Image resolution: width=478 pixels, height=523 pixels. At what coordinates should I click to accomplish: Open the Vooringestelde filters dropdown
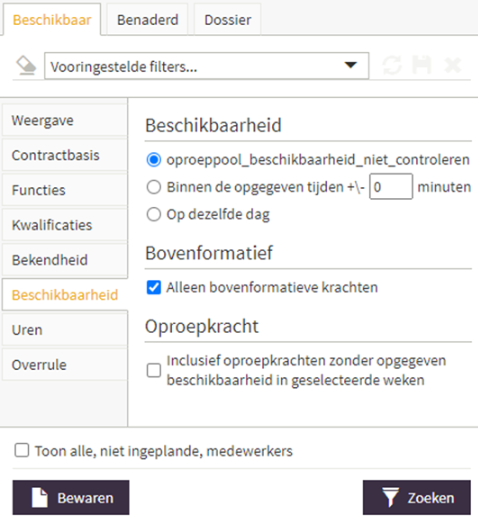206,66
